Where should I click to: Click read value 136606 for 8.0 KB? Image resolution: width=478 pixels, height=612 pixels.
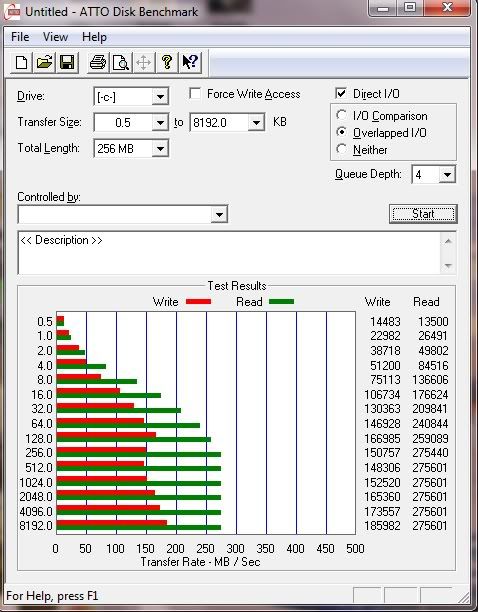tap(430, 380)
